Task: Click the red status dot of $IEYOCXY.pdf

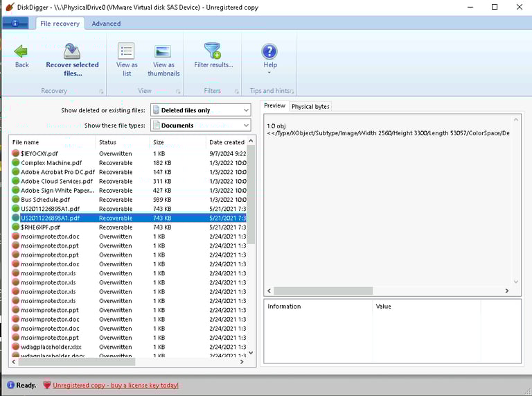Action: pyautogui.click(x=16, y=153)
